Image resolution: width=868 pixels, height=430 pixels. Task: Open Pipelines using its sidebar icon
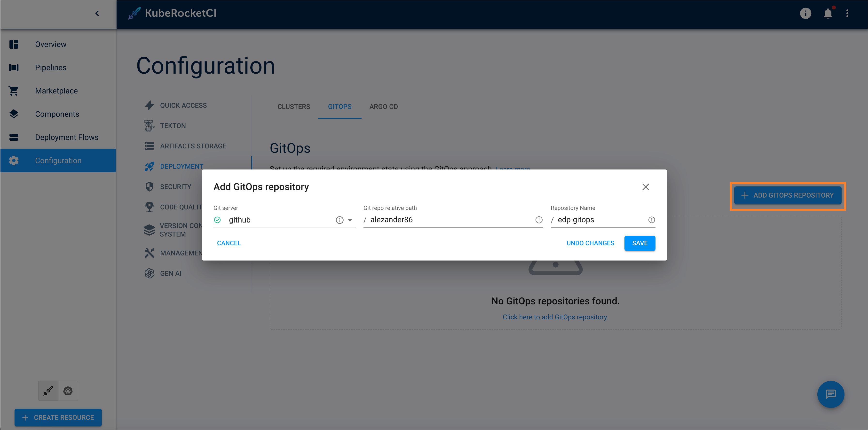[x=14, y=67]
